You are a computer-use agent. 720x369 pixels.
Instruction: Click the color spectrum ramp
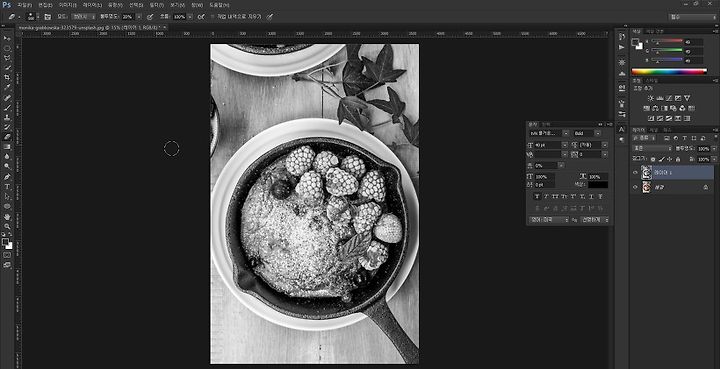click(669, 71)
